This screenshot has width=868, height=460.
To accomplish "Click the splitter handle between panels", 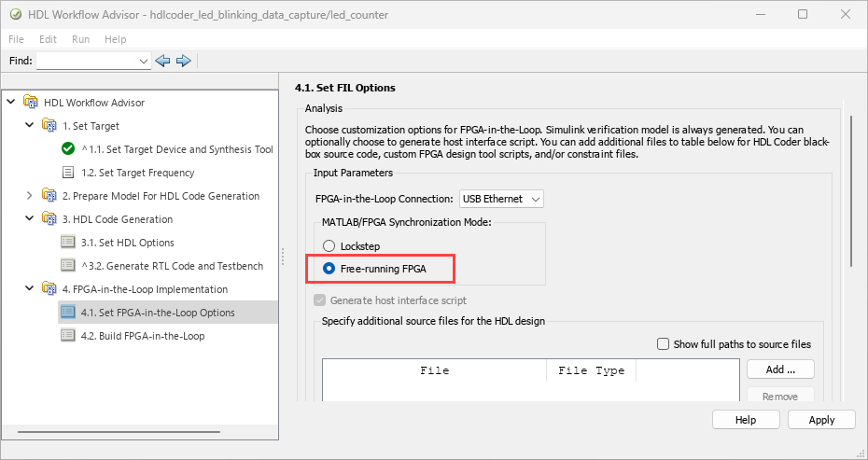I will 283,257.
